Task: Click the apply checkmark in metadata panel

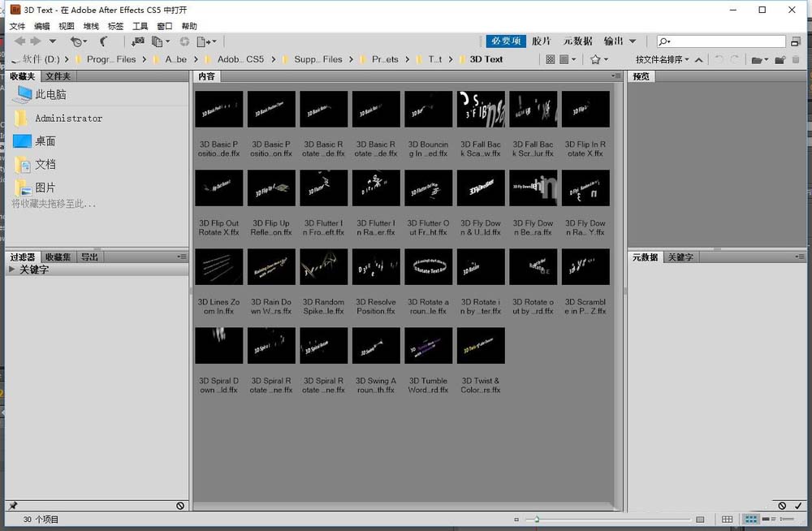Action: [x=798, y=506]
